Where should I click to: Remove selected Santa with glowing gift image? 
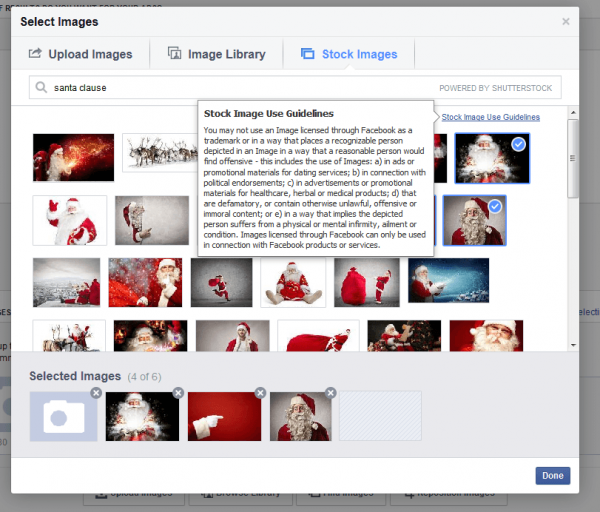[178, 393]
